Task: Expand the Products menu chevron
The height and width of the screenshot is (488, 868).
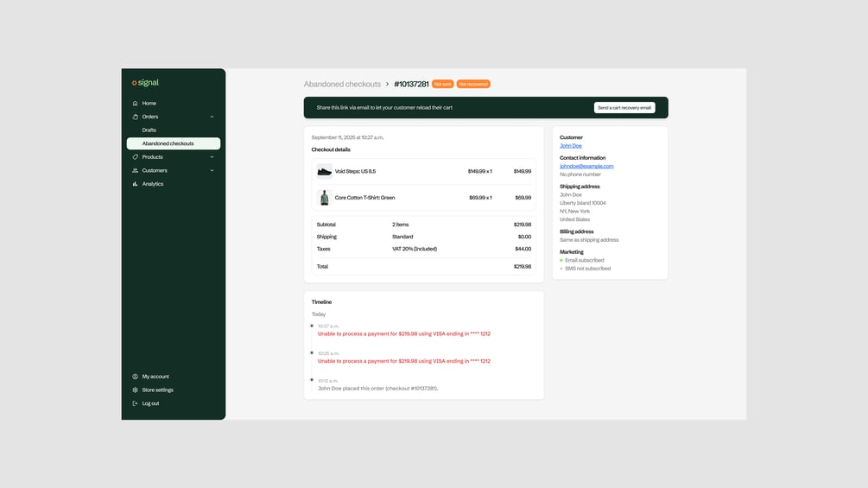Action: (212, 157)
